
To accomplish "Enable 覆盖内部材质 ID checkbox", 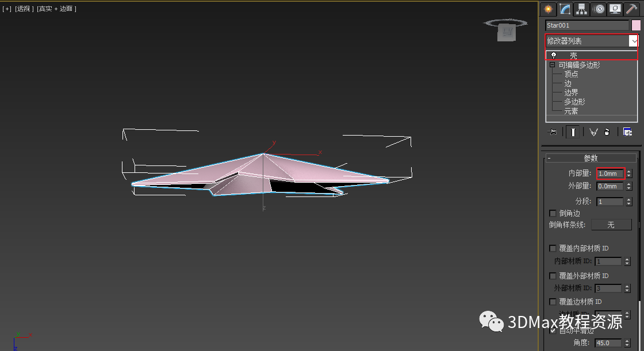I will [553, 248].
